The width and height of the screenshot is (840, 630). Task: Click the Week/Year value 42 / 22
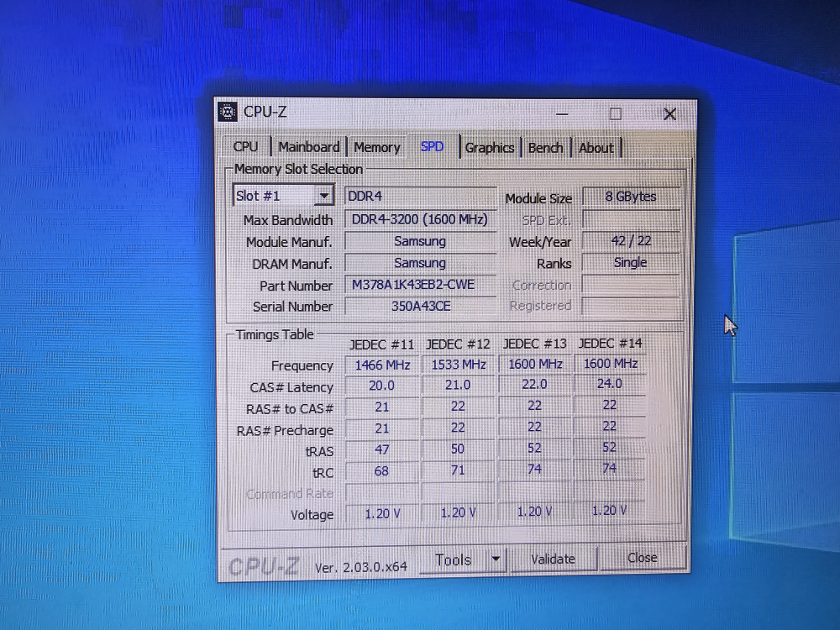[631, 240]
